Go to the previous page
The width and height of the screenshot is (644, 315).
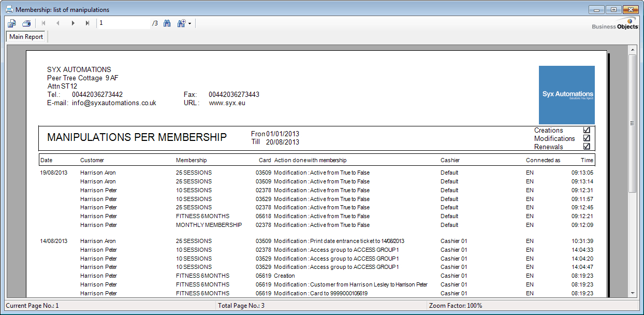[x=58, y=23]
